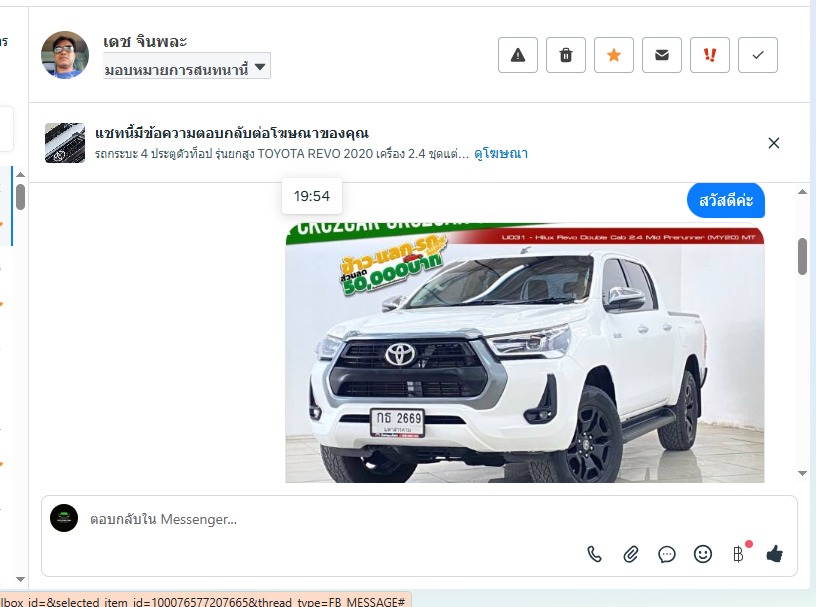Open เดช จินพละ profile picture
816x607 pixels.
[65, 55]
